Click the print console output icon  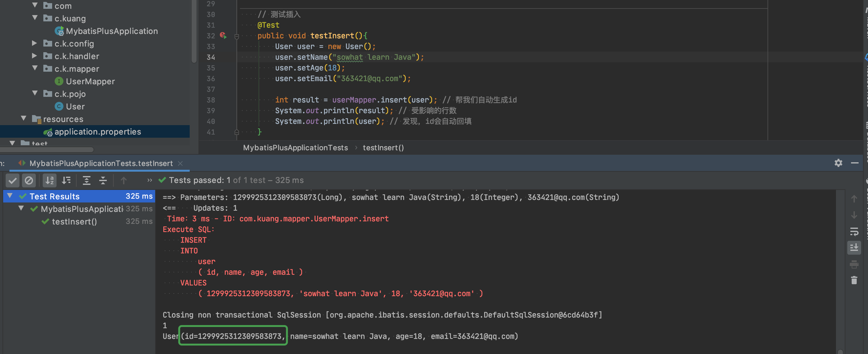(854, 264)
